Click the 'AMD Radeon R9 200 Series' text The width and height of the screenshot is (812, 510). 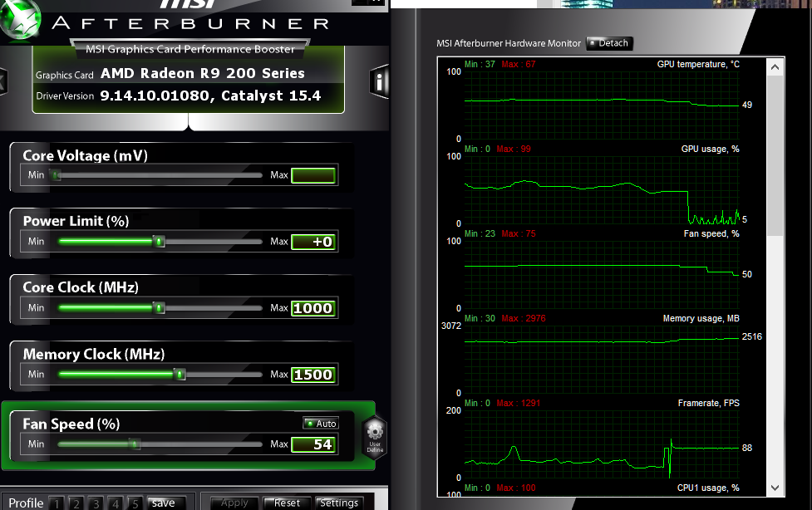[x=203, y=74]
